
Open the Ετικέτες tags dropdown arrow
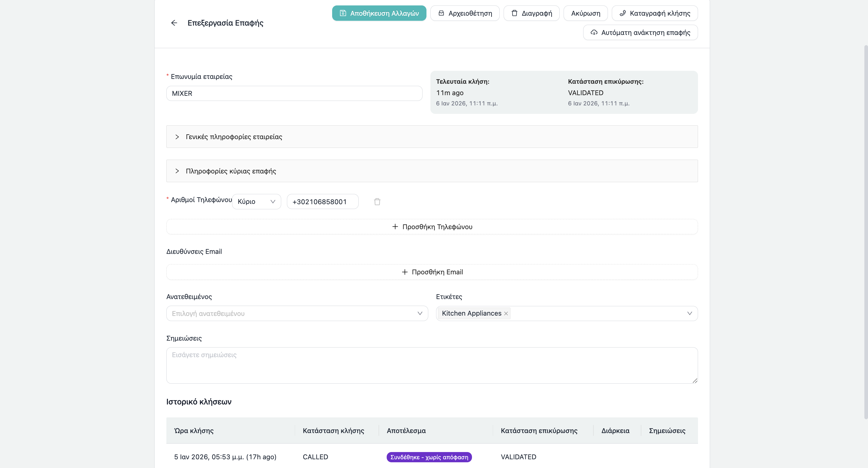coord(689,314)
